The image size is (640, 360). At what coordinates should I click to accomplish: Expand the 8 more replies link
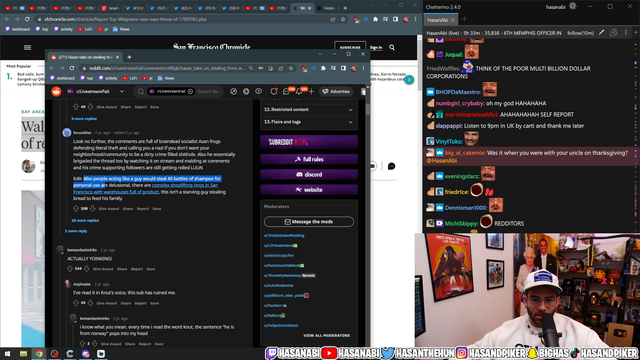click(84, 119)
